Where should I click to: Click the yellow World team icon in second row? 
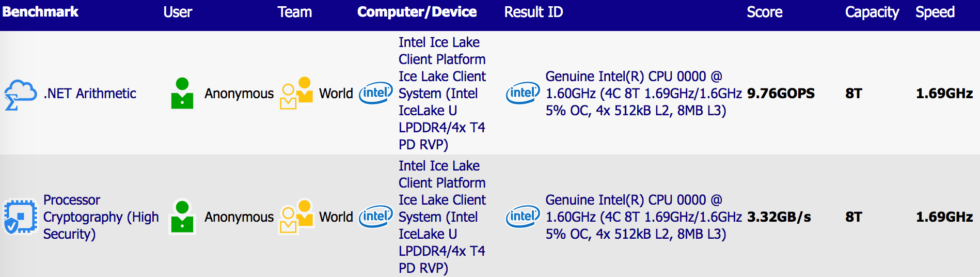[x=296, y=217]
